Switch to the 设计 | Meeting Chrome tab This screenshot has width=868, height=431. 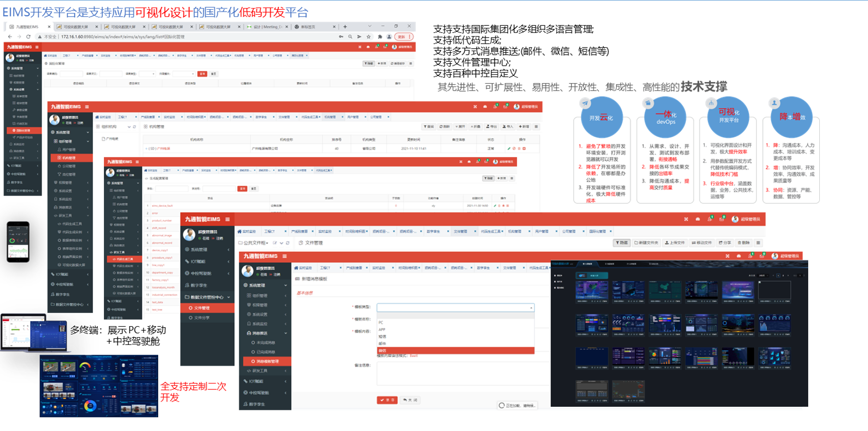coord(267,27)
